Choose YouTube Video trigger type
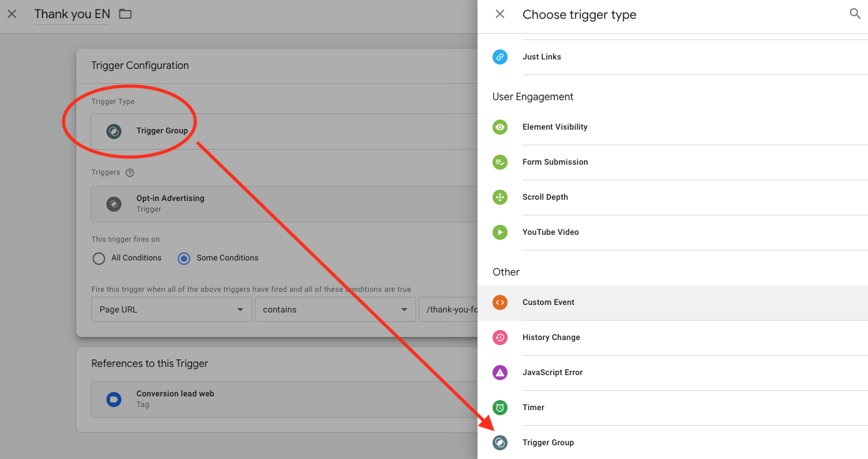The width and height of the screenshot is (868, 459). (x=673, y=232)
